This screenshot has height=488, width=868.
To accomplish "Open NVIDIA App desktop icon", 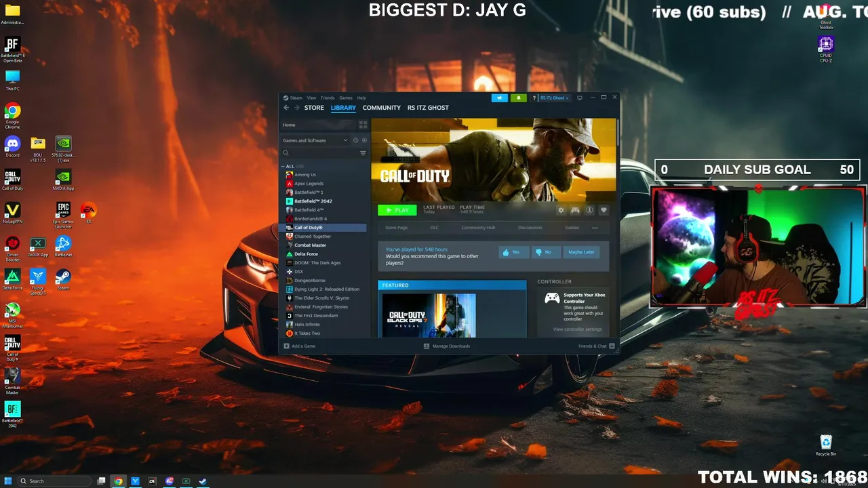I will pyautogui.click(x=63, y=180).
